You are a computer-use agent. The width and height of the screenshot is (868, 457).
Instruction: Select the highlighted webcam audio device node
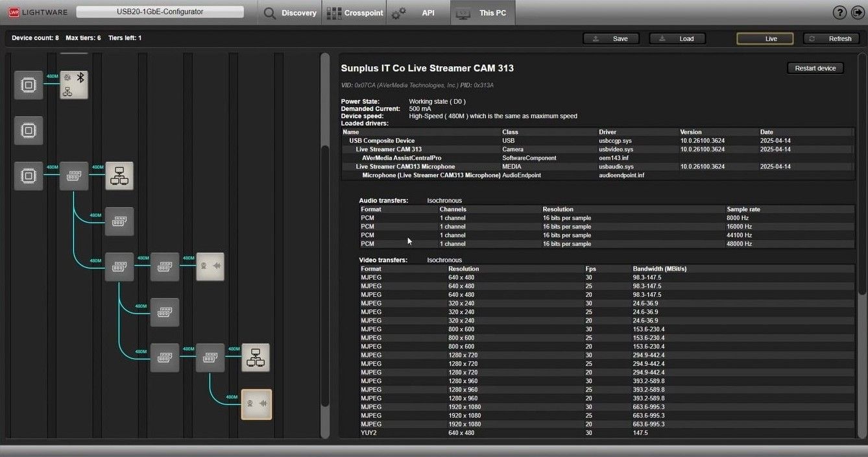pyautogui.click(x=256, y=404)
